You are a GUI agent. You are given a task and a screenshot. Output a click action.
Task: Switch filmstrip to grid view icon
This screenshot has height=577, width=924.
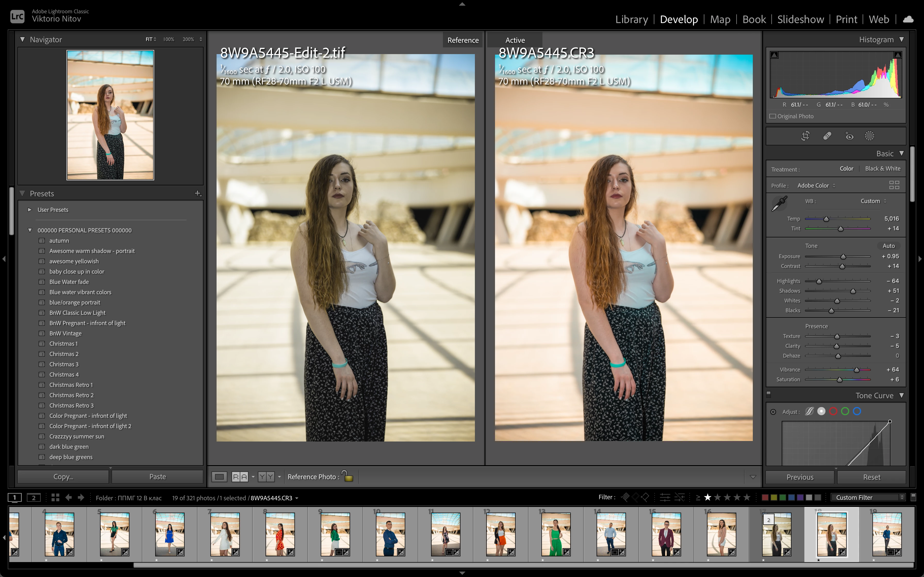click(x=55, y=498)
